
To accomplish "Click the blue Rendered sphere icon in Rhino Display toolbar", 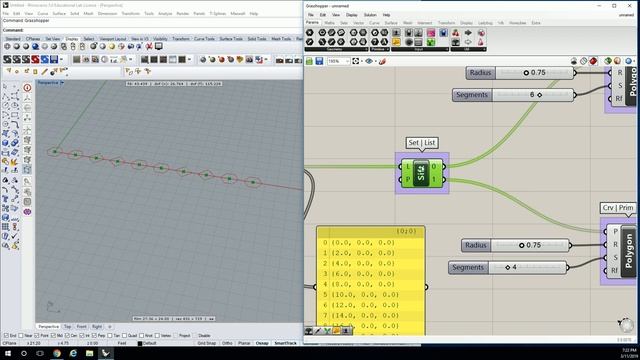I will [x=36, y=47].
